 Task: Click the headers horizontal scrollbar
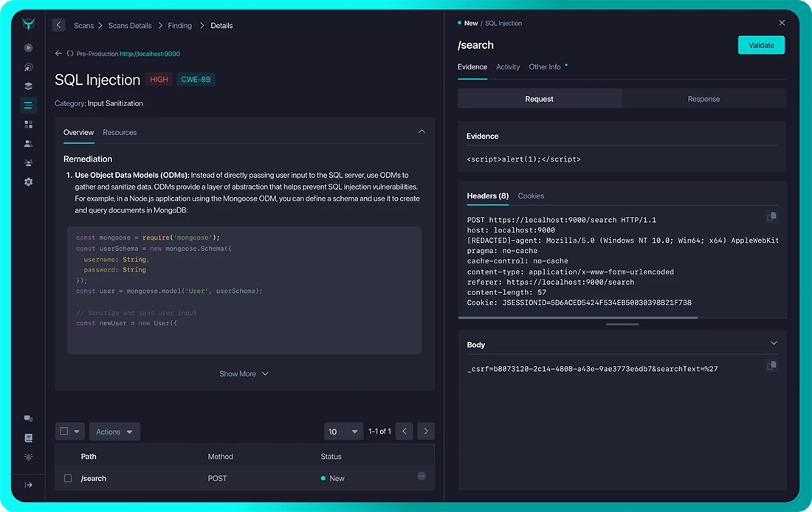point(577,317)
